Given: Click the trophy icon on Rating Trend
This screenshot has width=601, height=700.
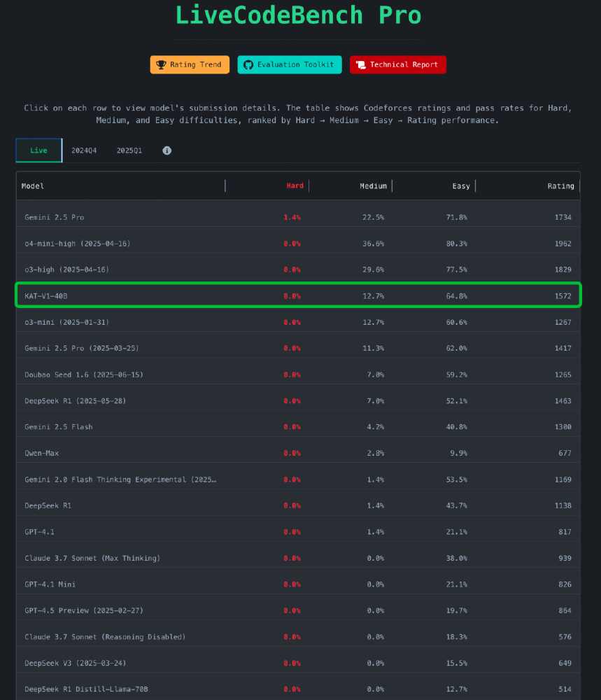Looking at the screenshot, I should (x=162, y=64).
